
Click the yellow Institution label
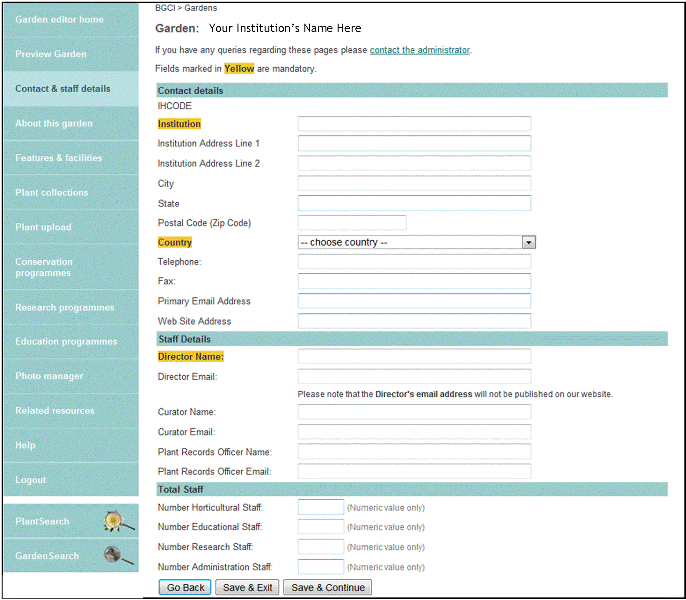[179, 124]
